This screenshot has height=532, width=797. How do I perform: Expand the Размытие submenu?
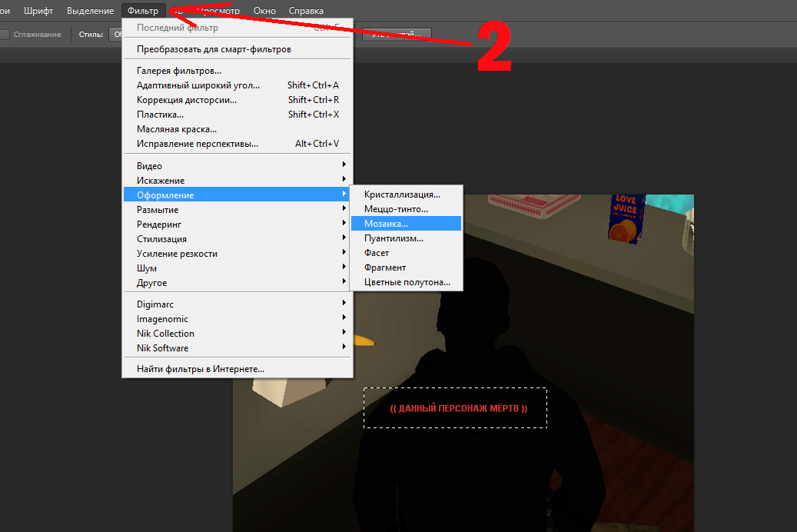pos(237,210)
